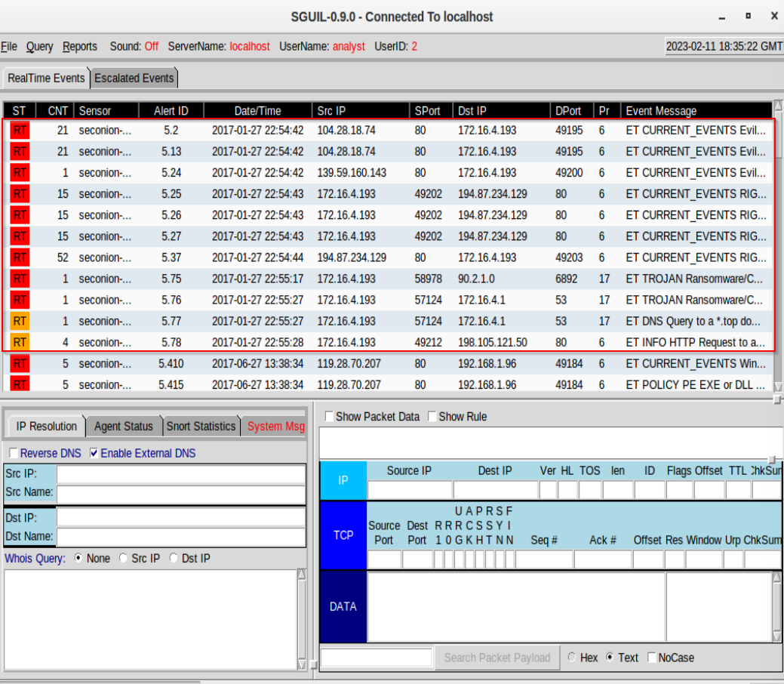Click the Search Packet Payload button
The image size is (784, 684).
click(497, 658)
